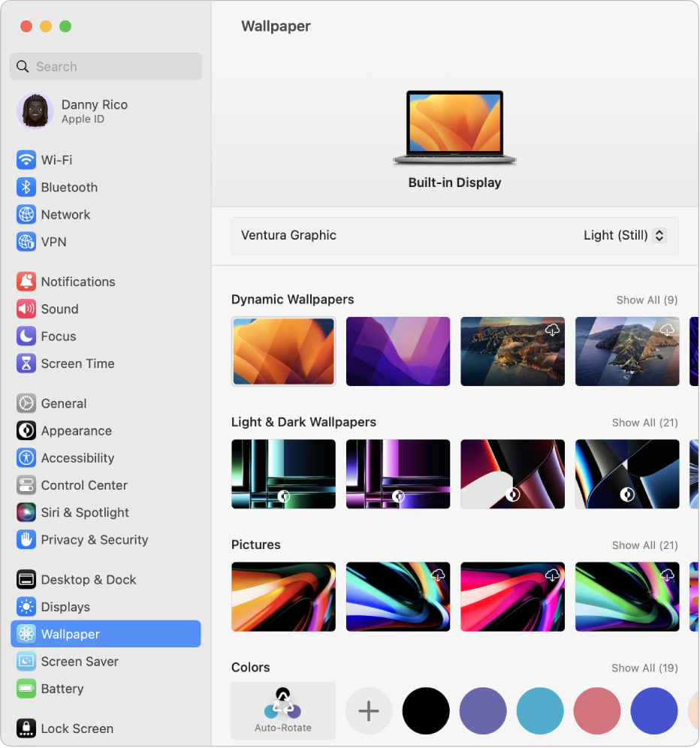Screen dimensions: 700x748
Task: Click the Lock Screen icon
Action: tap(26, 728)
